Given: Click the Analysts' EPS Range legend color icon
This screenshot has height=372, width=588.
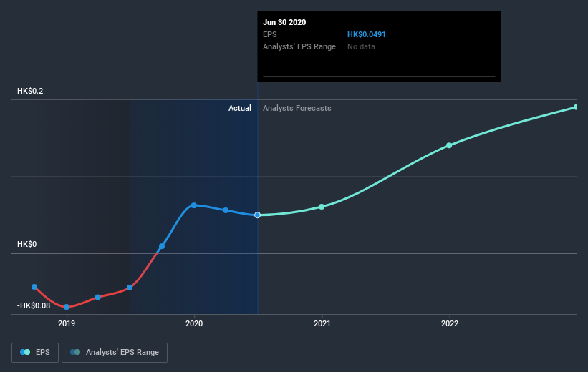Looking at the screenshot, I should click(75, 352).
